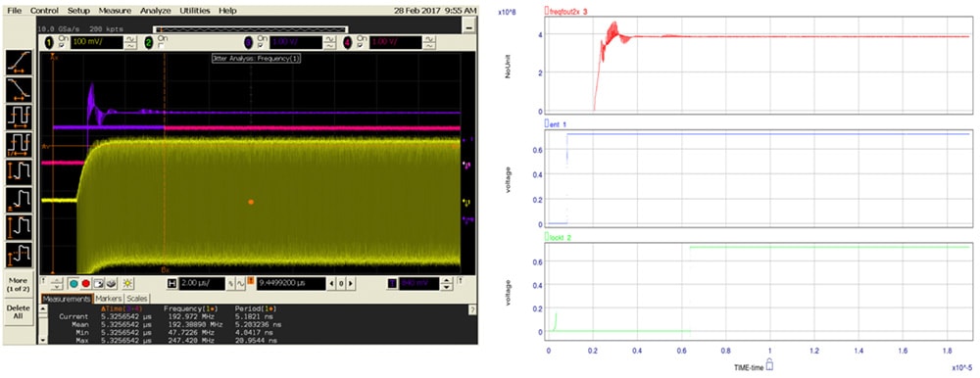The width and height of the screenshot is (980, 378).
Task: Click the shift delay left arrow
Action: pos(331,283)
